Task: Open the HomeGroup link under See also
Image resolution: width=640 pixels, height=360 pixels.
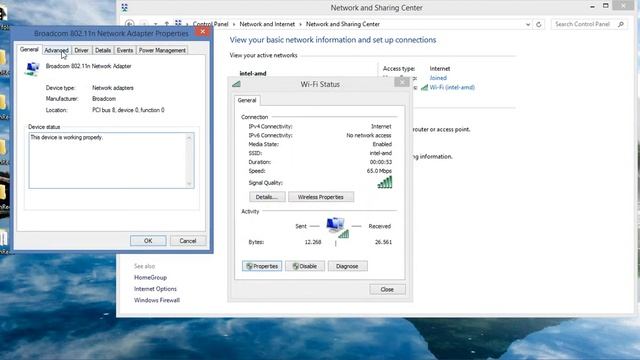Action: (151, 278)
